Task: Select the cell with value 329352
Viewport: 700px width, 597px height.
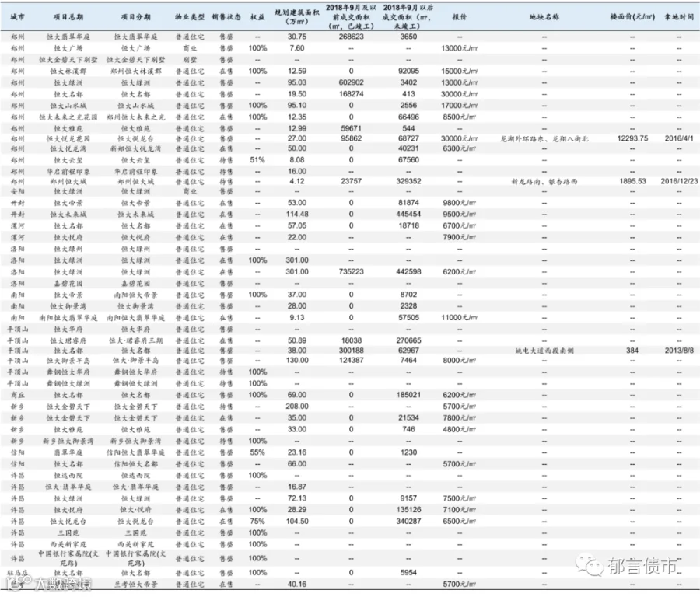Action: click(408, 181)
